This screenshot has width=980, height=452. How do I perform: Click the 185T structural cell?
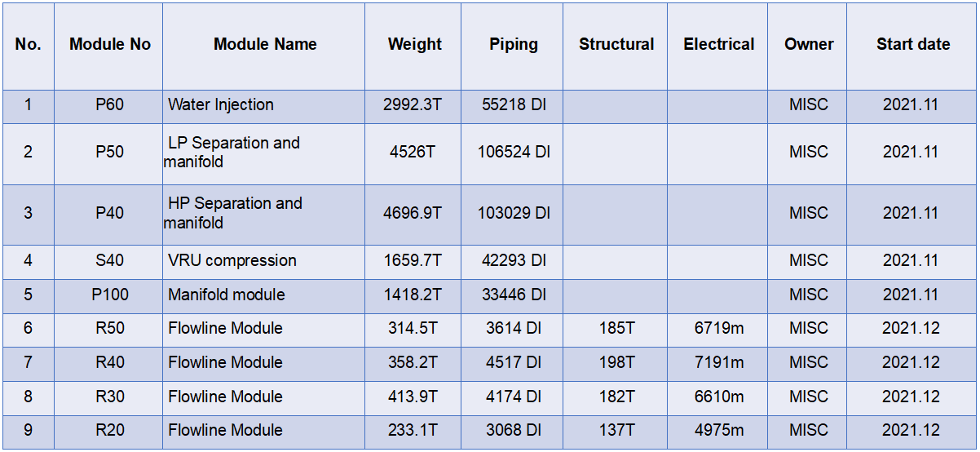pyautogui.click(x=616, y=330)
